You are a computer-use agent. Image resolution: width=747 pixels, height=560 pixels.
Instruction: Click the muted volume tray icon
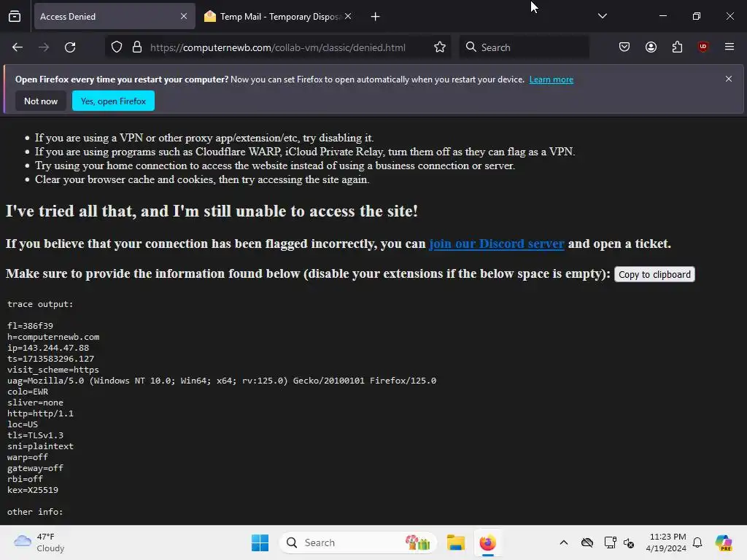tap(629, 542)
